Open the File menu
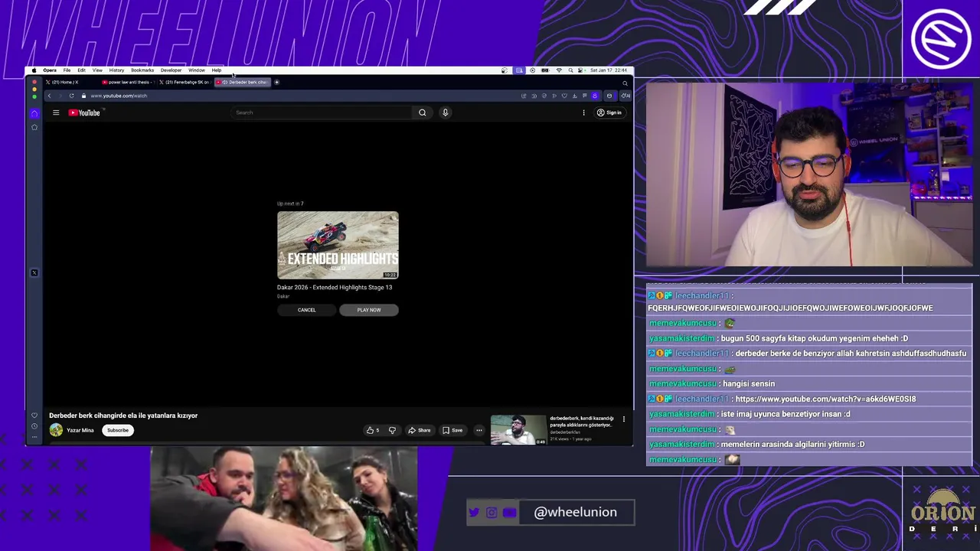 coord(67,70)
